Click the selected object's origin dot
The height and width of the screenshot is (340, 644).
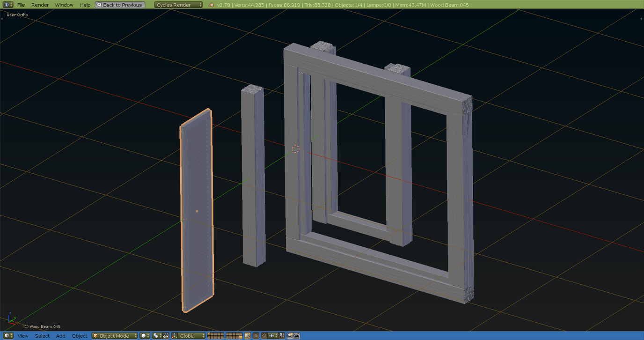(197, 211)
